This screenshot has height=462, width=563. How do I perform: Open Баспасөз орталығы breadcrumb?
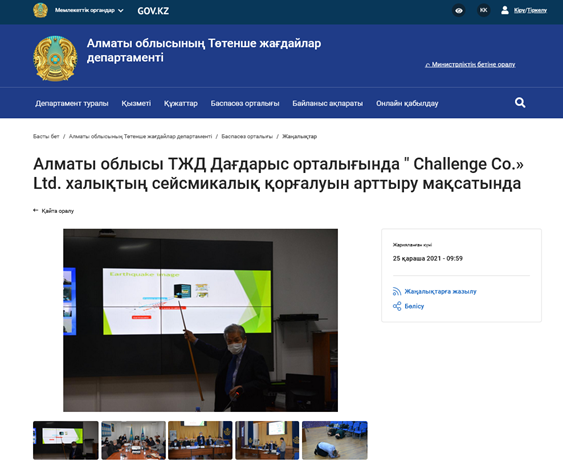pyautogui.click(x=247, y=136)
